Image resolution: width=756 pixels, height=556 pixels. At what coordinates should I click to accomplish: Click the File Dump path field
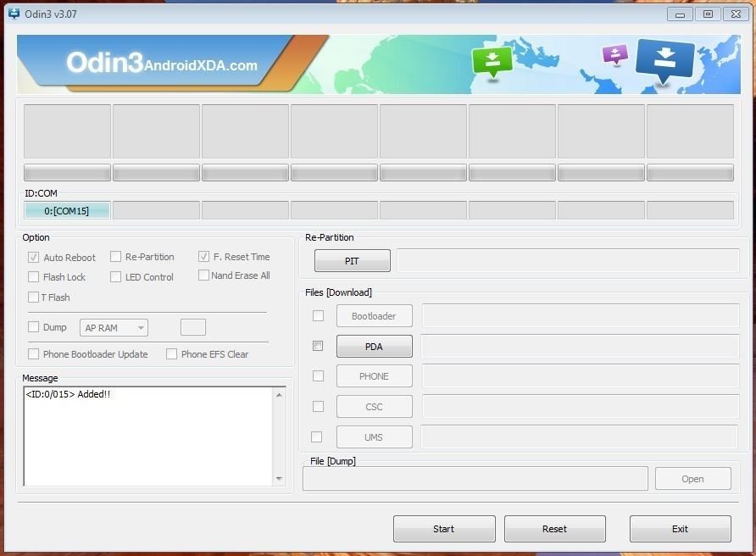pyautogui.click(x=475, y=479)
